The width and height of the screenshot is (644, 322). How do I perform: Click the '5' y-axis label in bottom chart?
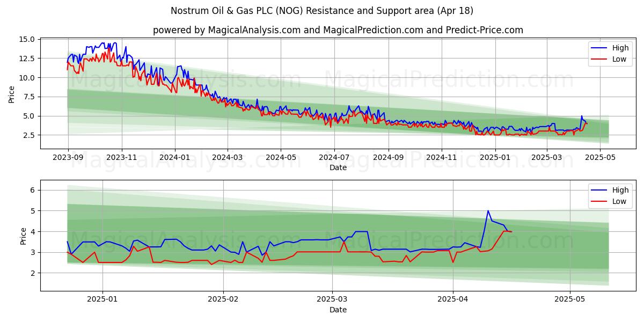pos(33,211)
